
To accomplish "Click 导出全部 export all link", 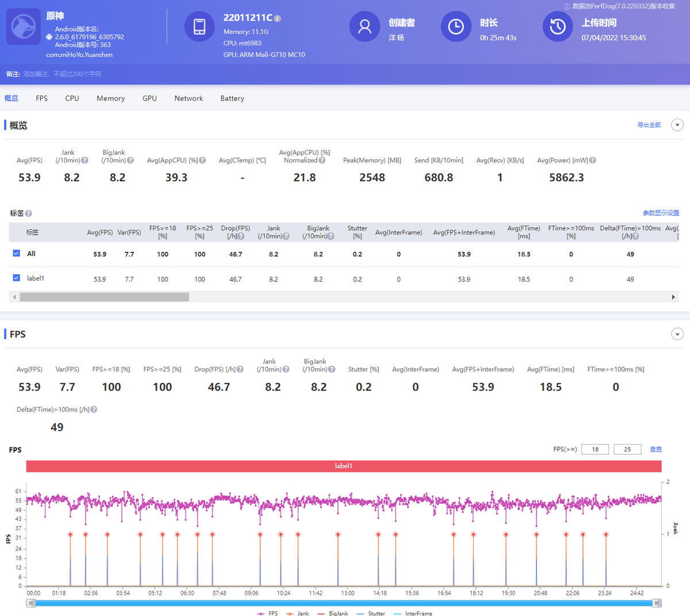I will click(649, 125).
